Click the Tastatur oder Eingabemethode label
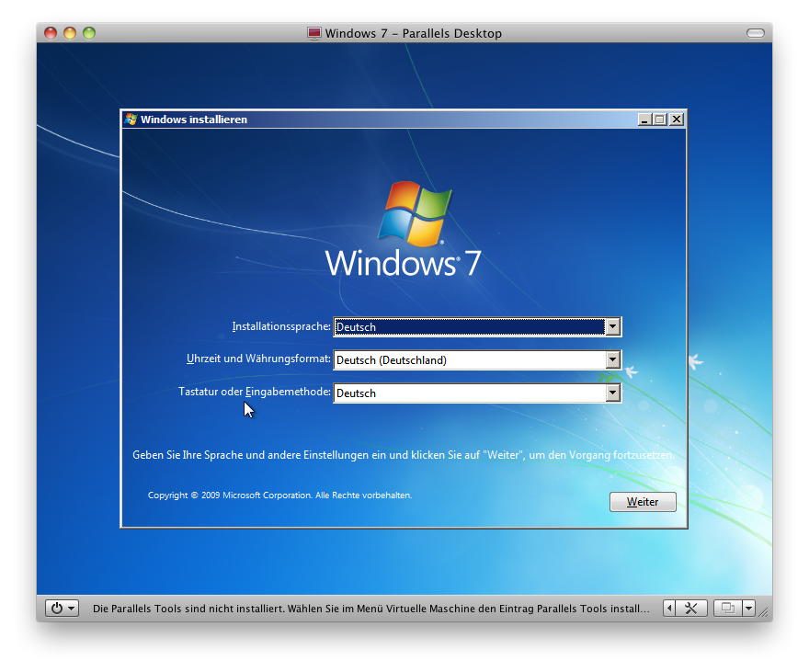The width and height of the screenshot is (809, 672). [x=255, y=392]
